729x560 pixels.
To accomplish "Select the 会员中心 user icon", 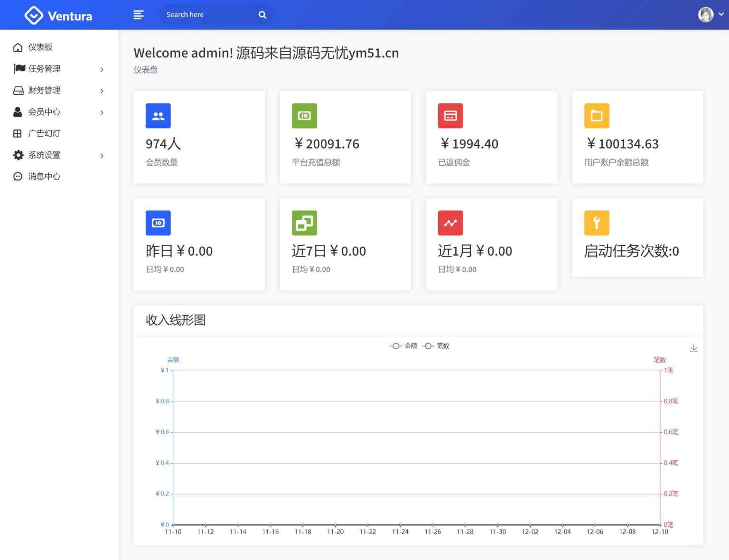I will point(18,112).
